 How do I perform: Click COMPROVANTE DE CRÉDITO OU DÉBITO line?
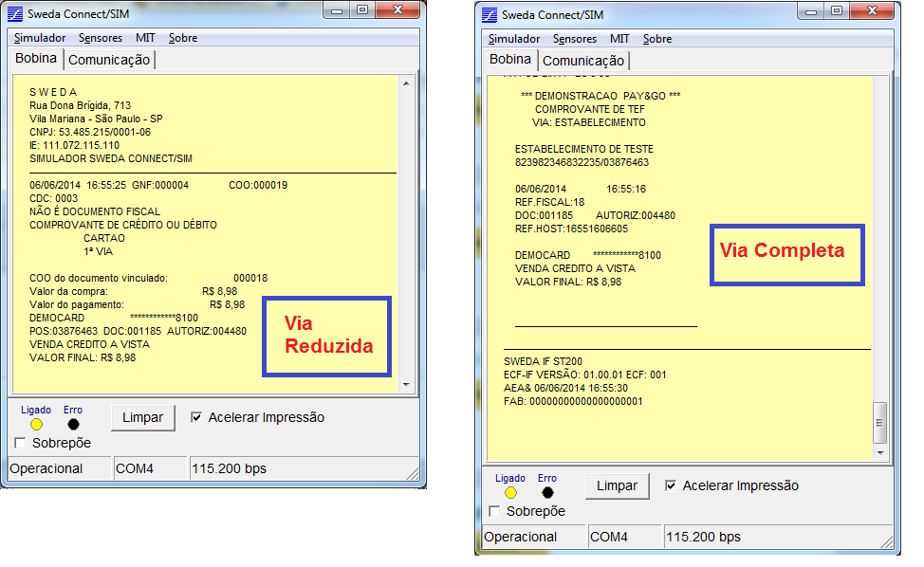coord(123,225)
